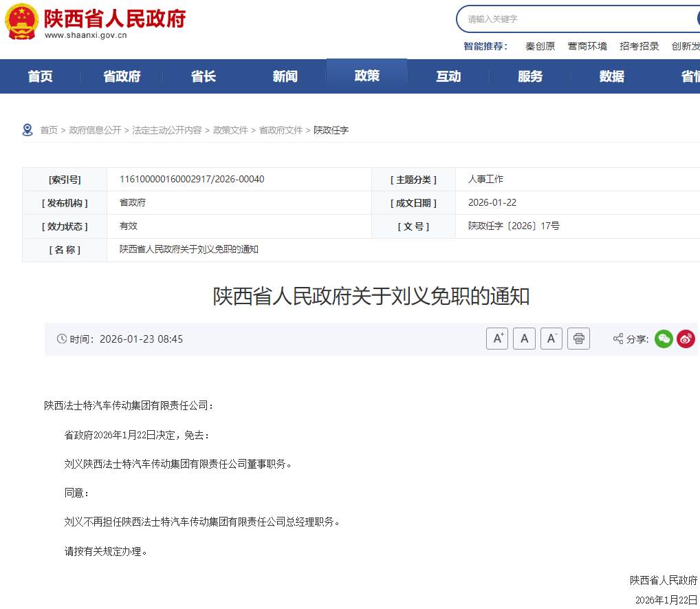The image size is (700, 609).
Task: Navigate to 省政府文件 in the breadcrumb
Action: (x=280, y=129)
